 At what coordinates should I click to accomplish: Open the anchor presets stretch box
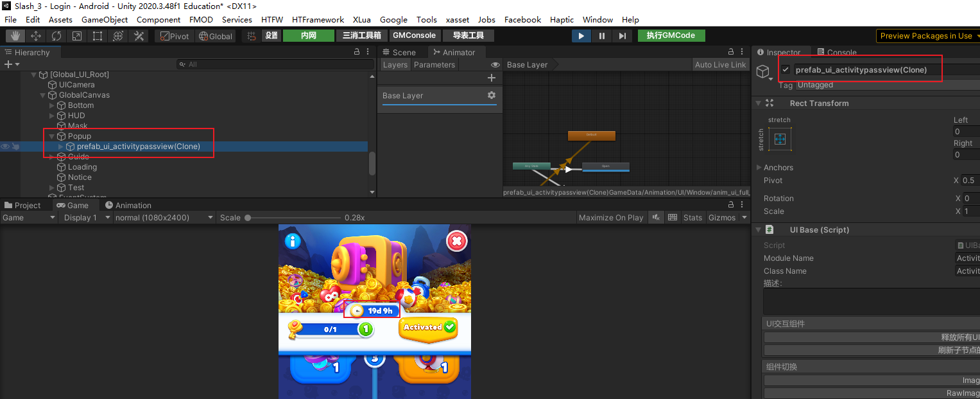click(780, 139)
